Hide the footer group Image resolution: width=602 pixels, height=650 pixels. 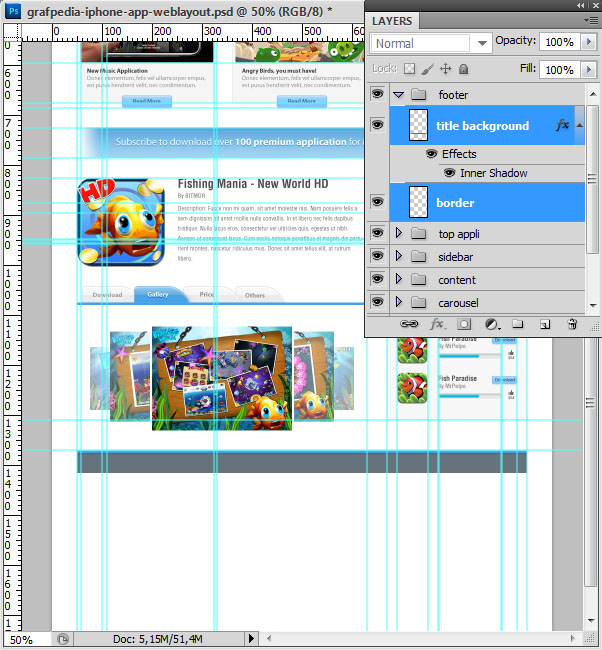point(377,94)
